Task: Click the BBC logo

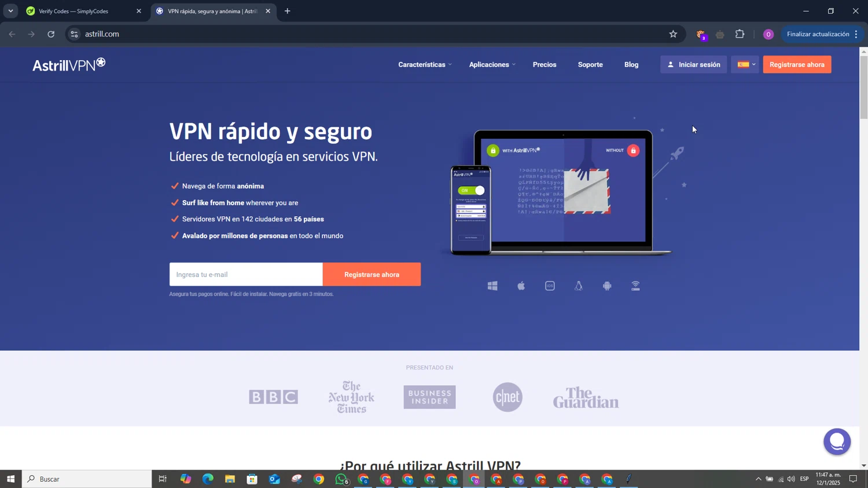Action: 273,397
